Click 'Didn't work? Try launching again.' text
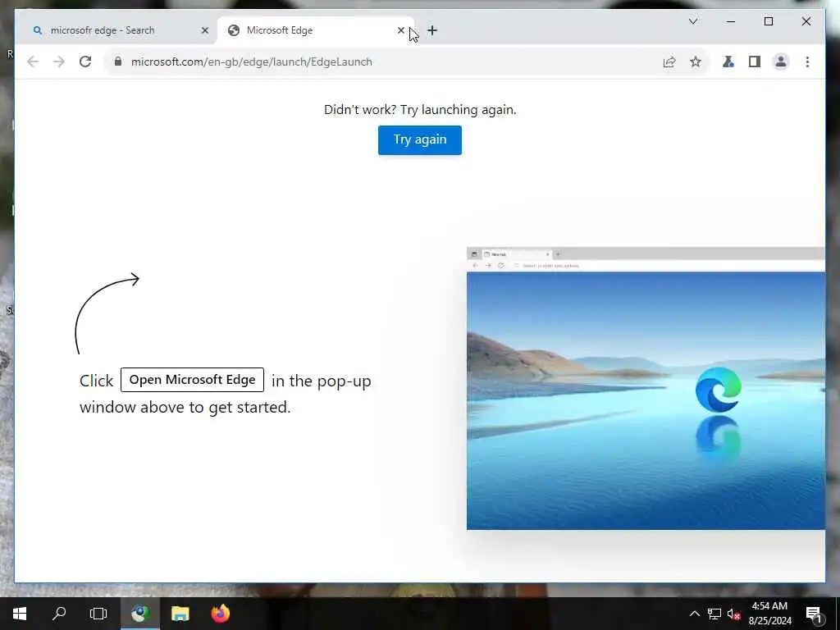840x630 pixels. pyautogui.click(x=420, y=109)
